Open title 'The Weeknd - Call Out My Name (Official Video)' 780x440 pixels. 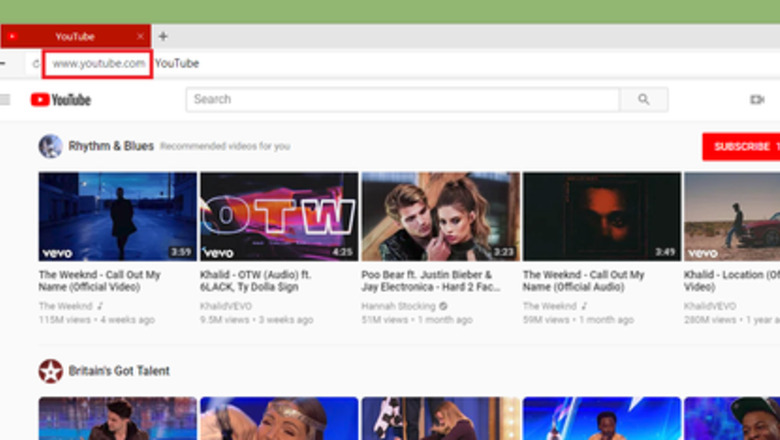pos(99,281)
